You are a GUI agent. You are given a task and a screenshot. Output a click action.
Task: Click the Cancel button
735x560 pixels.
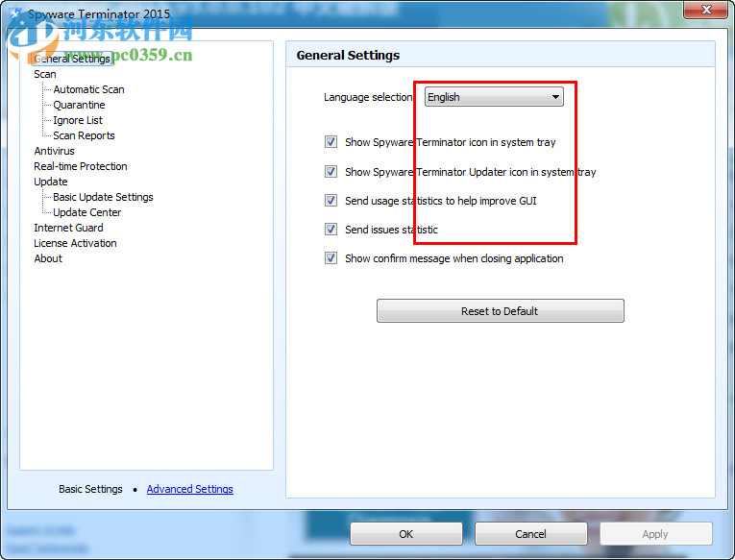(530, 534)
